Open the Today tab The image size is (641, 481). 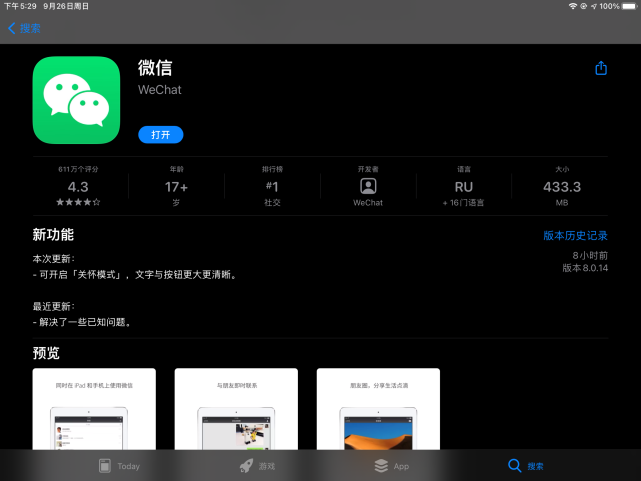point(119,466)
